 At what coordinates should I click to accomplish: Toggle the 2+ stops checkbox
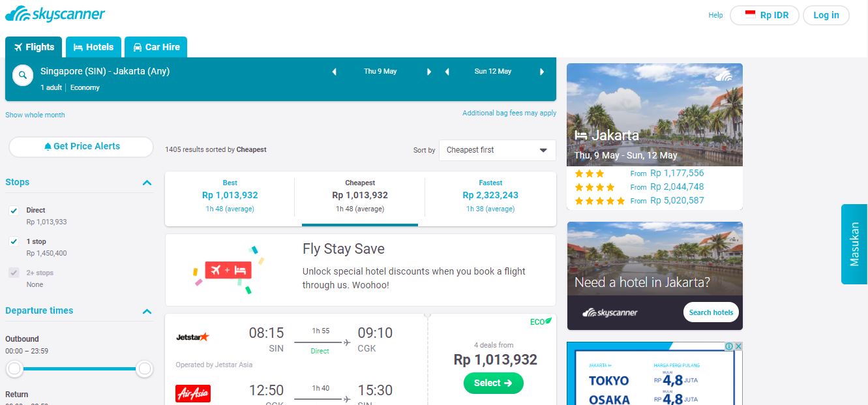pos(14,273)
